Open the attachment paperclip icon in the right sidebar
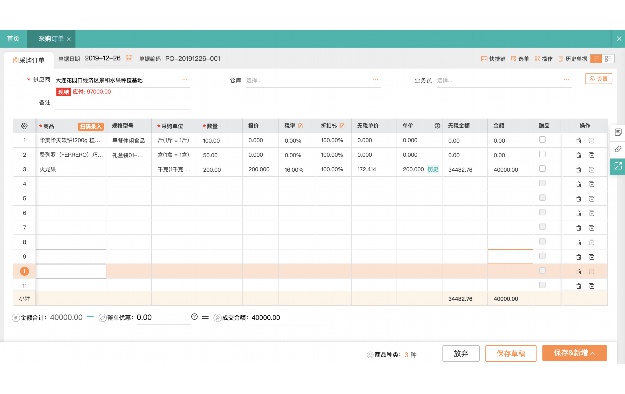This screenshot has width=625, height=394. coord(618,149)
